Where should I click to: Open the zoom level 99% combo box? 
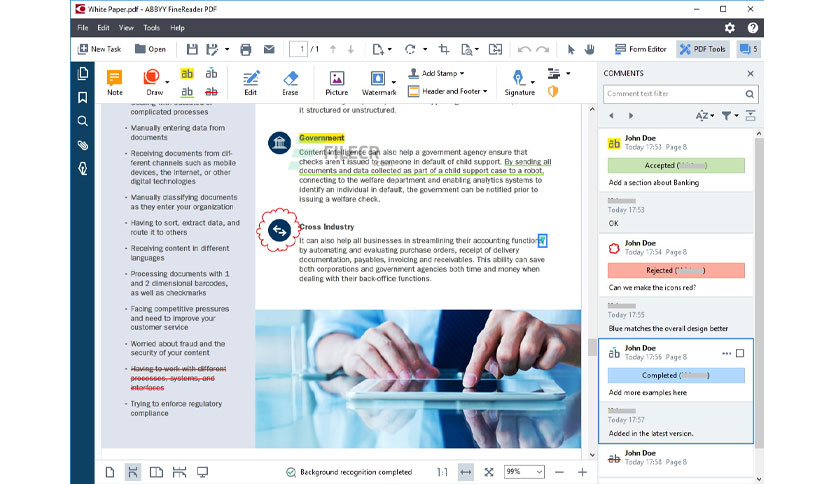[x=525, y=472]
